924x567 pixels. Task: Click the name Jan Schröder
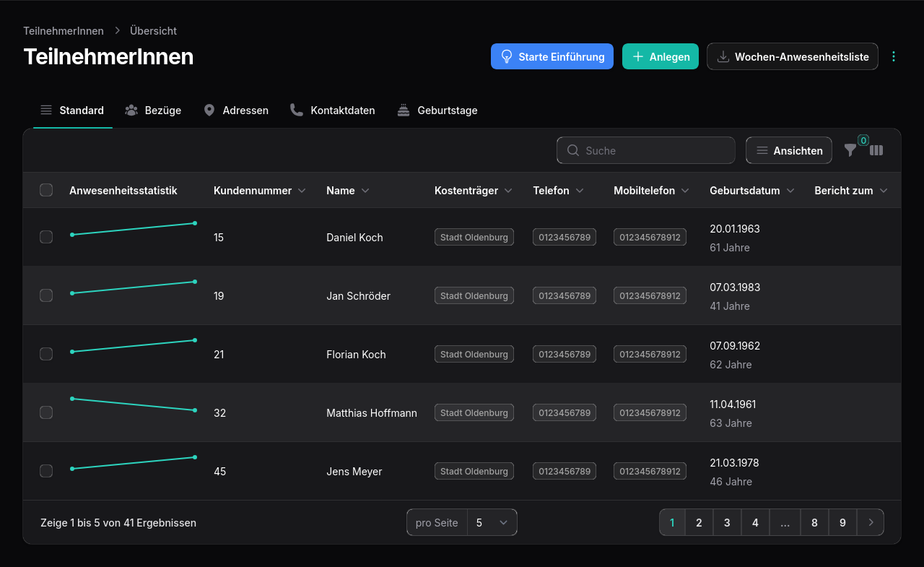[358, 295]
